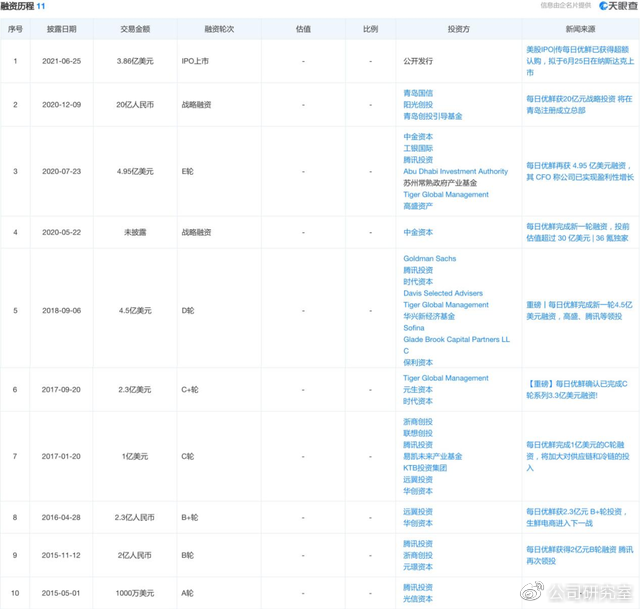Open news link about 美股IPO 每日优鲜超额认购
The width and height of the screenshot is (640, 609).
pos(580,61)
